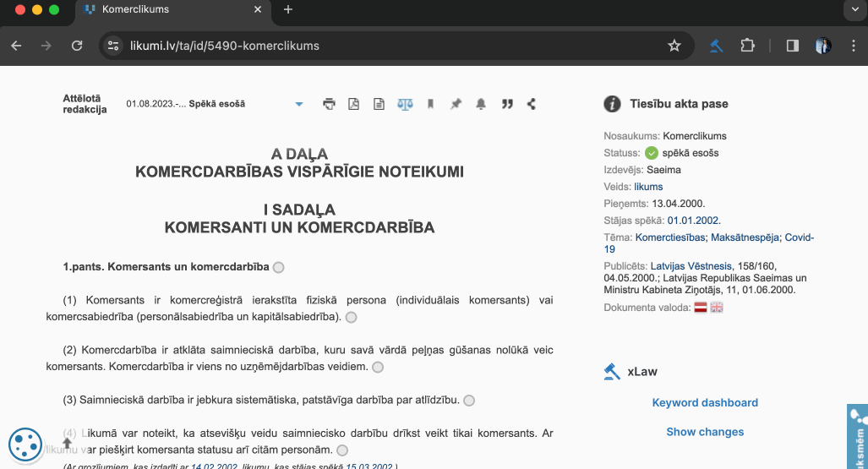View site information icon in address bar

tap(113, 46)
